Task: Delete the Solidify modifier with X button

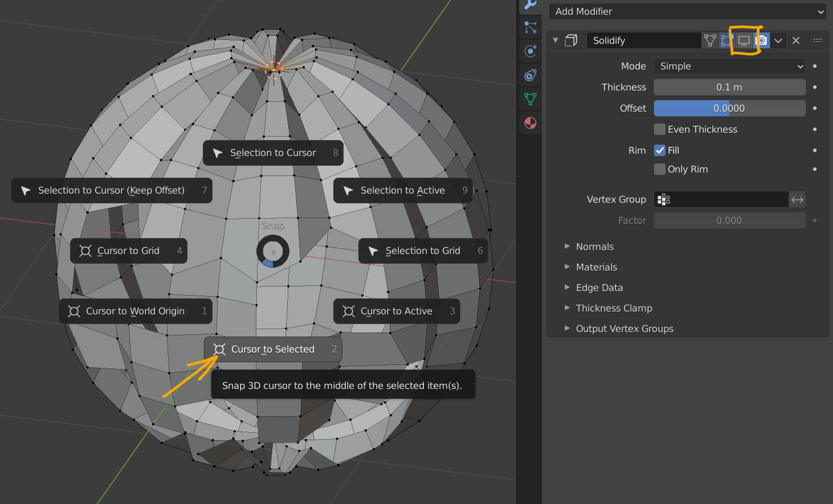Action: (796, 40)
